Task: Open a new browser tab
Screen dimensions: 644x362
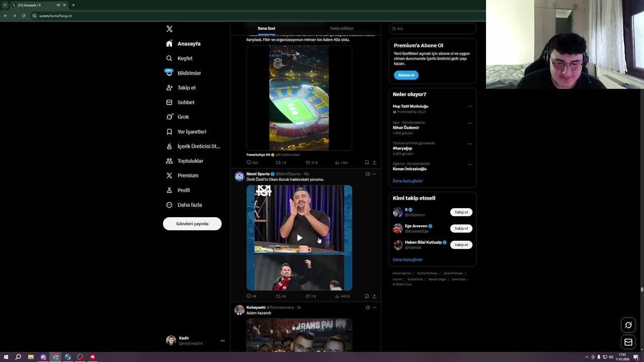Action: pyautogui.click(x=73, y=5)
